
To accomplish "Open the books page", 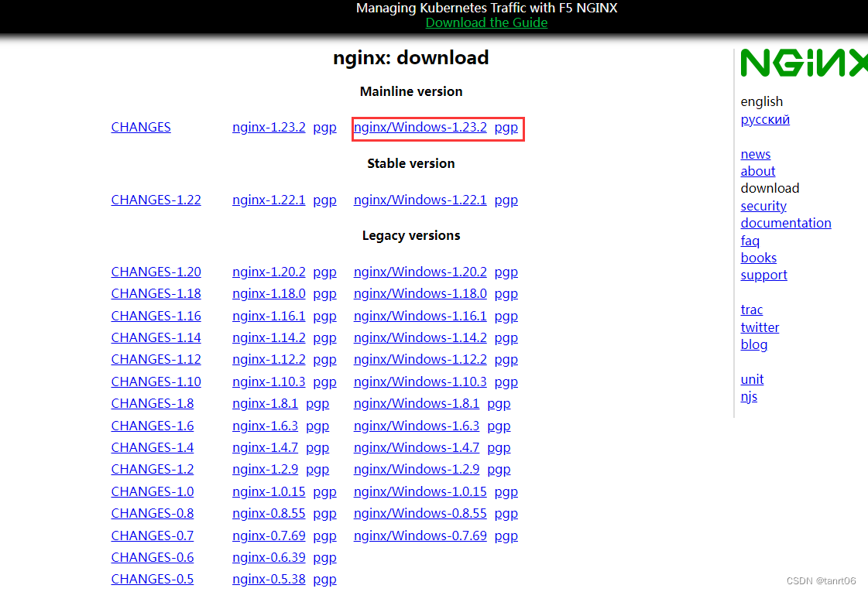I will 758,258.
